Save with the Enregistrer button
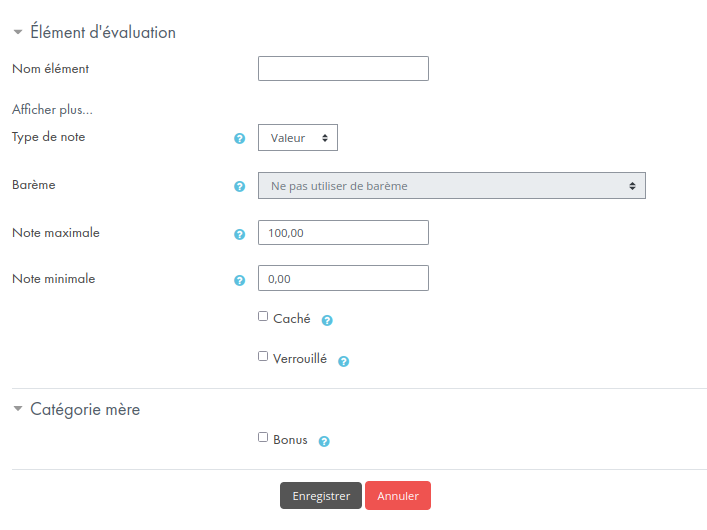This screenshot has height=530, width=707. pos(321,496)
